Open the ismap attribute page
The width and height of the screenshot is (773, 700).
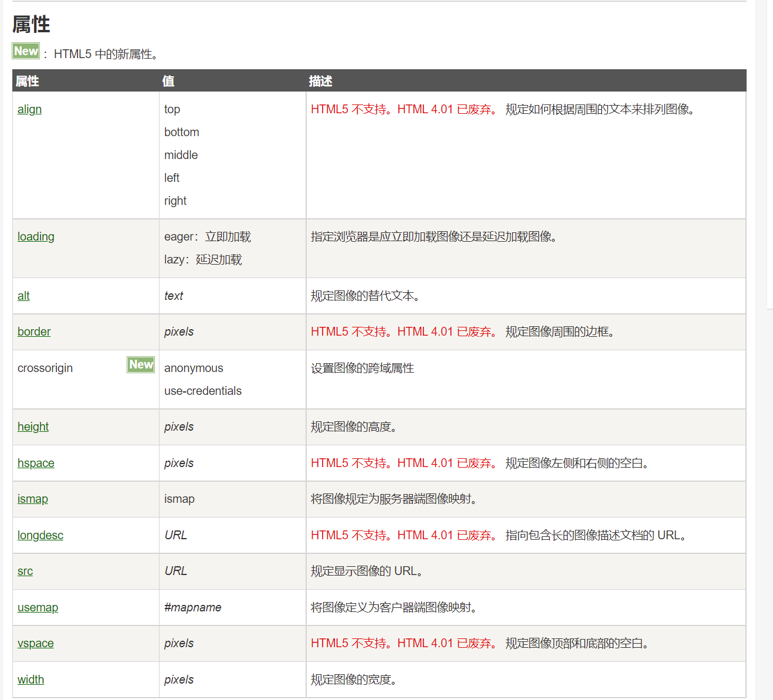[x=33, y=499]
